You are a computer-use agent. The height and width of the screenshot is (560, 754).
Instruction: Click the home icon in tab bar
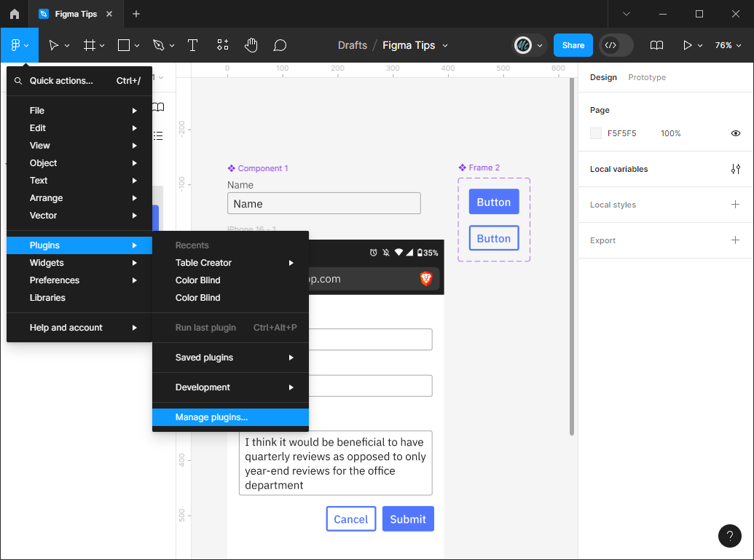pyautogui.click(x=15, y=14)
